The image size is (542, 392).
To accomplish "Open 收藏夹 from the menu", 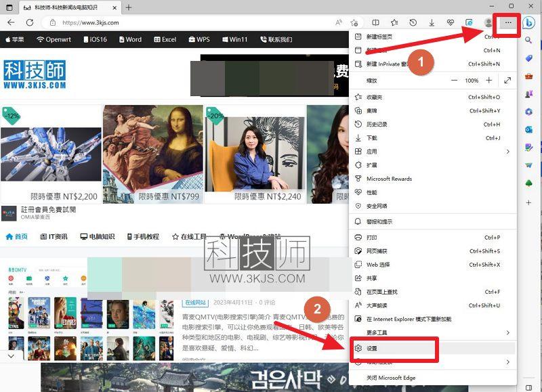I will [x=432, y=97].
